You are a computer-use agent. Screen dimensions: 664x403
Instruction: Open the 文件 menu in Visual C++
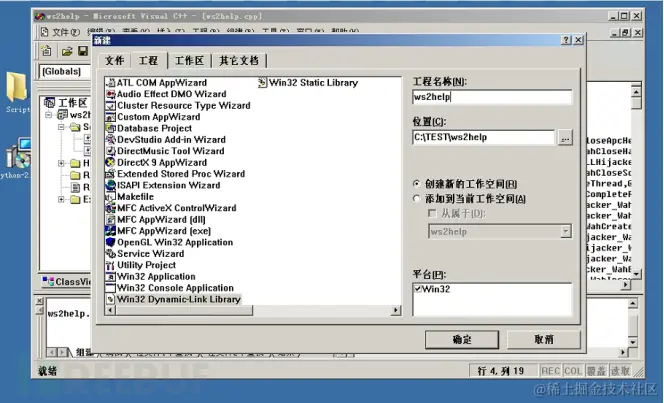point(66,32)
